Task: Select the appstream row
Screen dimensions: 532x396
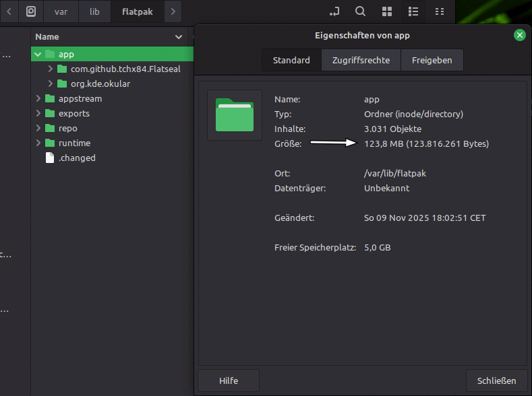Action: [x=113, y=98]
